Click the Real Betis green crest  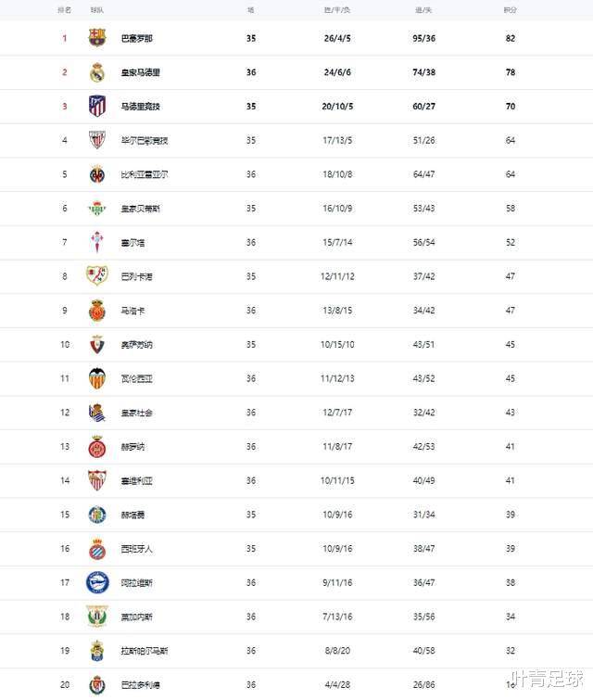[97, 209]
